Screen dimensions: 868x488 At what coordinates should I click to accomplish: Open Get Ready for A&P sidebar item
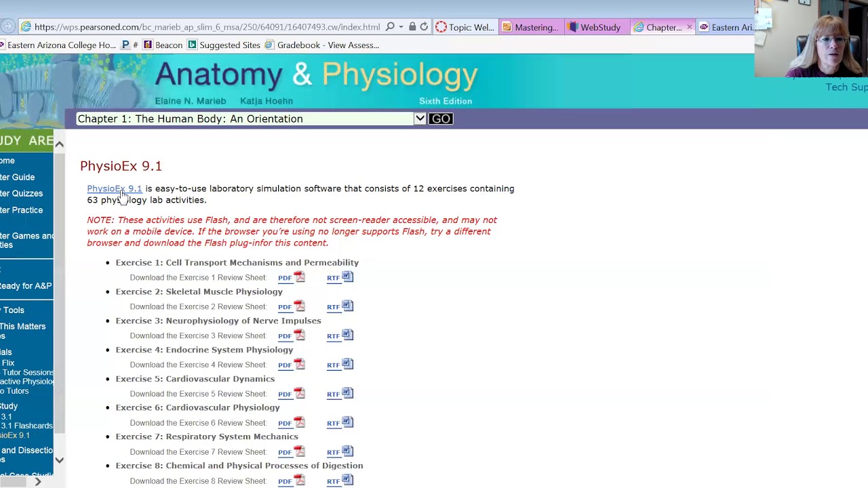pos(26,286)
